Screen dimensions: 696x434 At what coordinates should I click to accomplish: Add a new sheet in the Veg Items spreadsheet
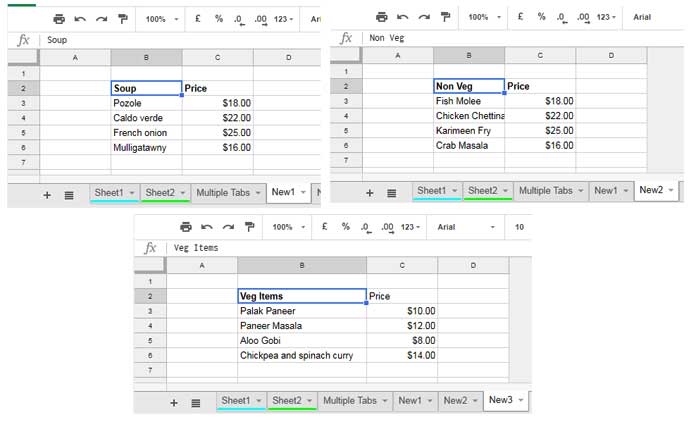point(174,402)
